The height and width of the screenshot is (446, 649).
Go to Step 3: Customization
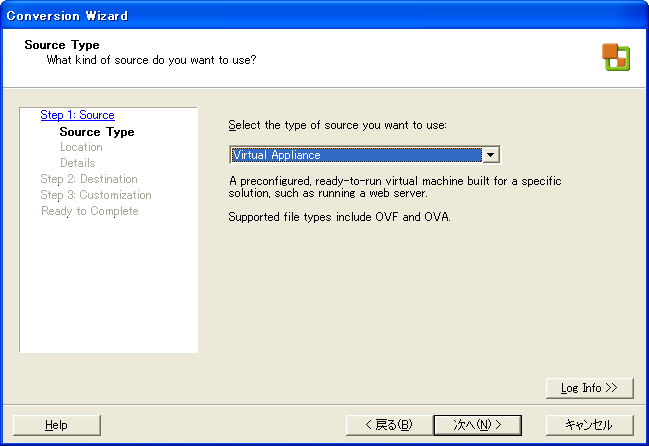tap(96, 195)
